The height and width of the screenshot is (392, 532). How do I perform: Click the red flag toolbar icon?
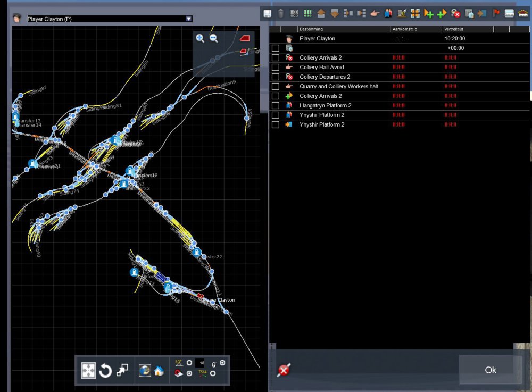point(496,13)
